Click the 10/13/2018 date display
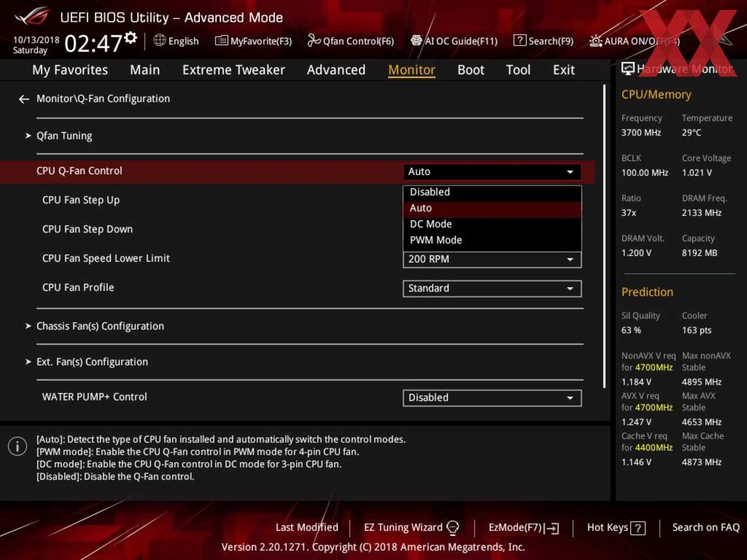The width and height of the screenshot is (747, 560). coord(36,40)
